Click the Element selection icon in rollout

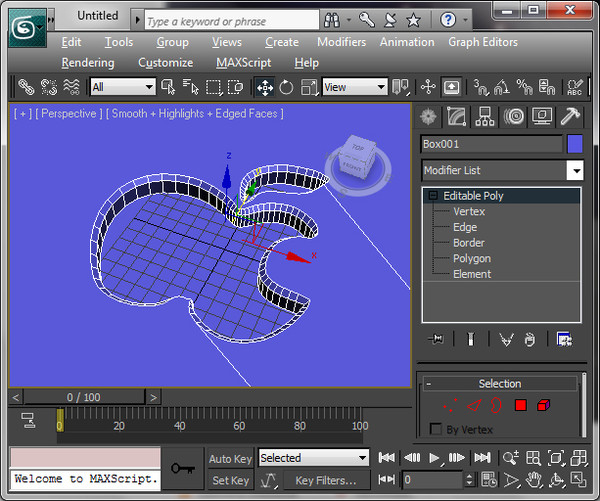click(x=544, y=405)
